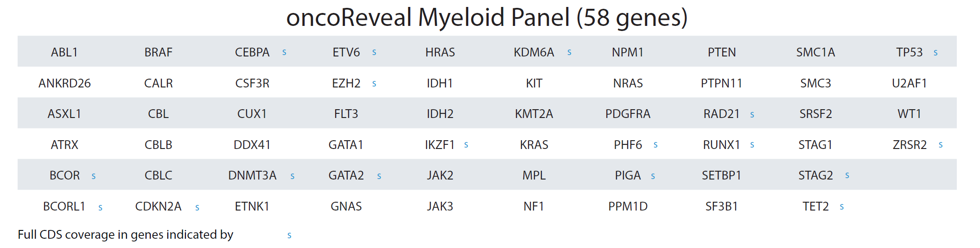
Task: Click the s marker next to ZRSR2
Action: point(941,145)
